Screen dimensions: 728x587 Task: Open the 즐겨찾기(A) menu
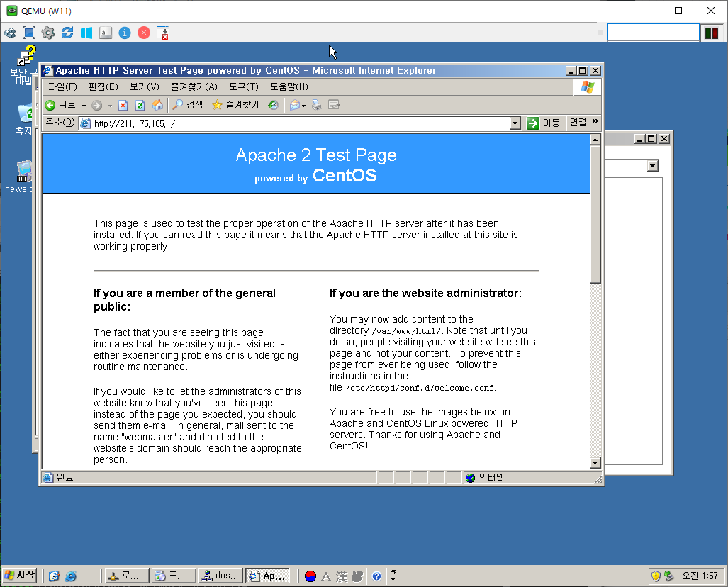pyautogui.click(x=194, y=86)
